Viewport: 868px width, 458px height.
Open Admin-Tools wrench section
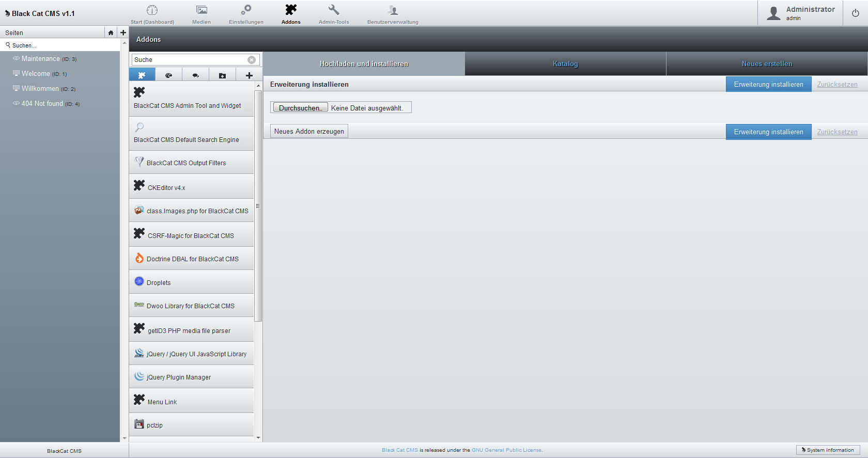[334, 14]
